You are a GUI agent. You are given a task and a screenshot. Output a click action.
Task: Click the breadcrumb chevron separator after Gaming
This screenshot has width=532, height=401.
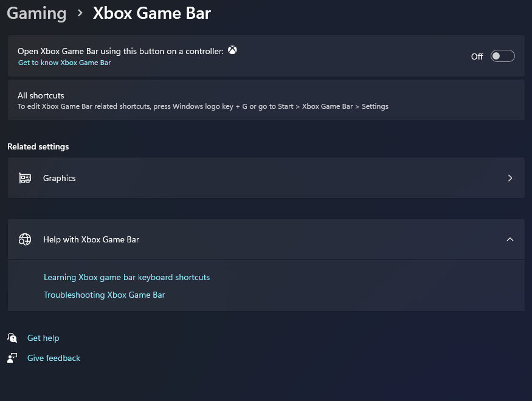pyautogui.click(x=80, y=13)
